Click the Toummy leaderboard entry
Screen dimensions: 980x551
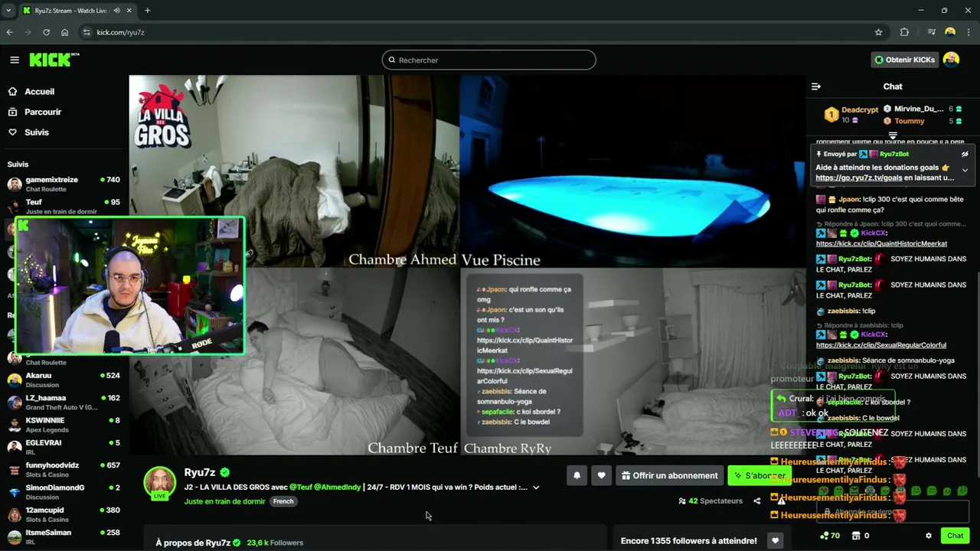tap(923, 121)
